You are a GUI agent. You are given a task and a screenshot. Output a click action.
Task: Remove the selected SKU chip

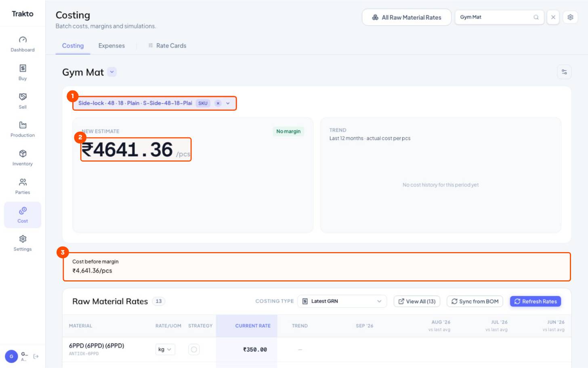click(218, 103)
